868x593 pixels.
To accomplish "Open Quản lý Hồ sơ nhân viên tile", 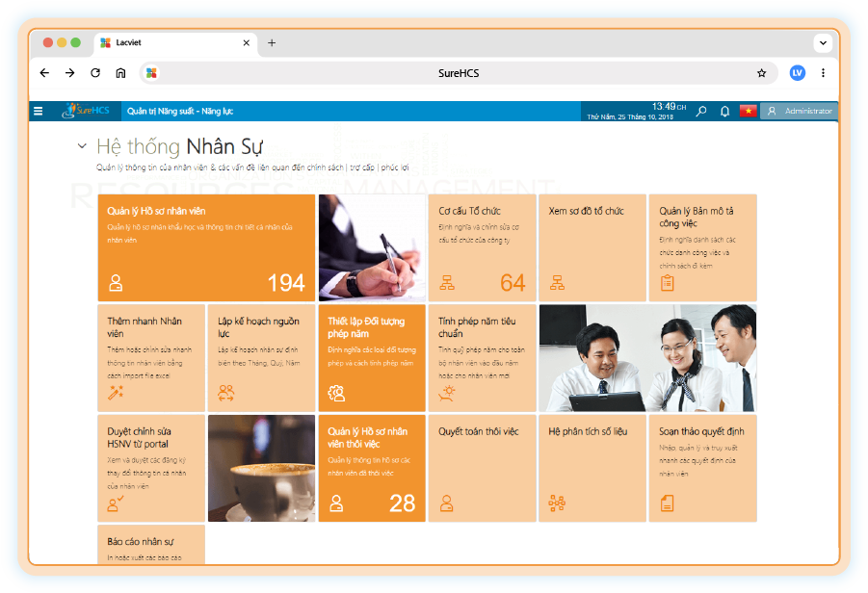I will [206, 247].
